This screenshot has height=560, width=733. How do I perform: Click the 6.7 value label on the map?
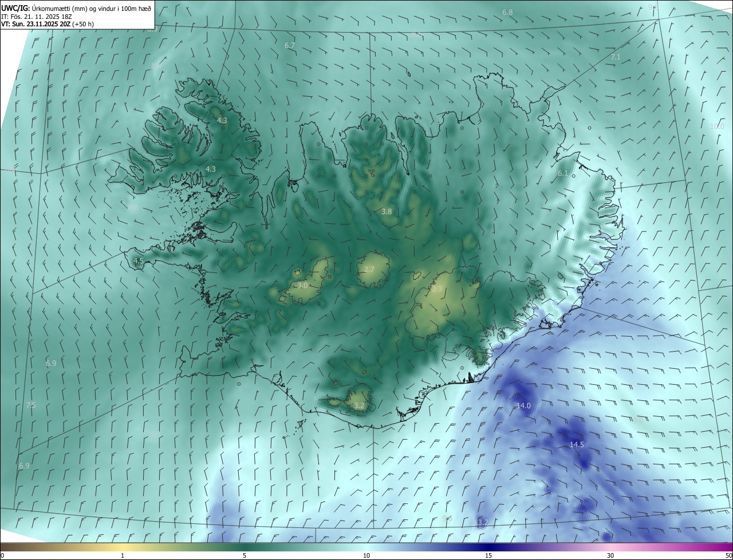click(290, 45)
